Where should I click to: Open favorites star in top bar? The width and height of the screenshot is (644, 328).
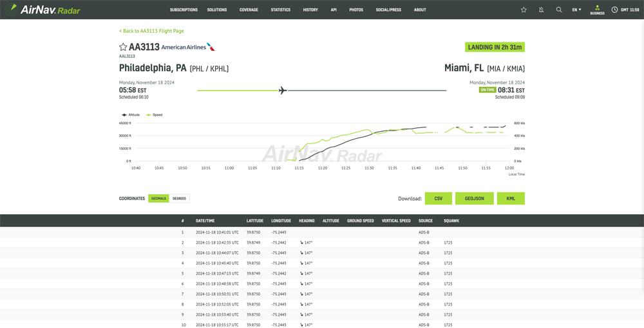[524, 10]
